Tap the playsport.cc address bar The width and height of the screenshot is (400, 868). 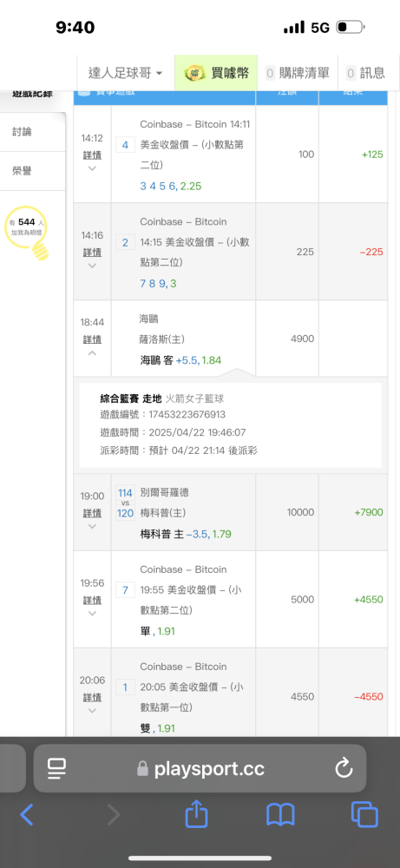200,768
